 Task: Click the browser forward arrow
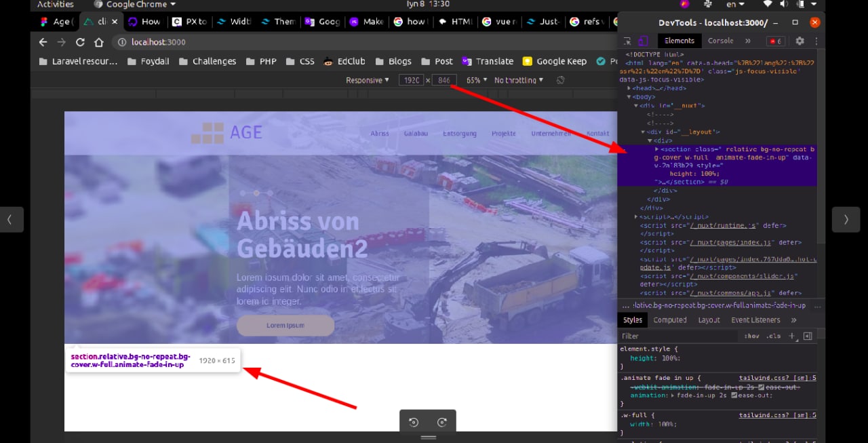coord(61,42)
